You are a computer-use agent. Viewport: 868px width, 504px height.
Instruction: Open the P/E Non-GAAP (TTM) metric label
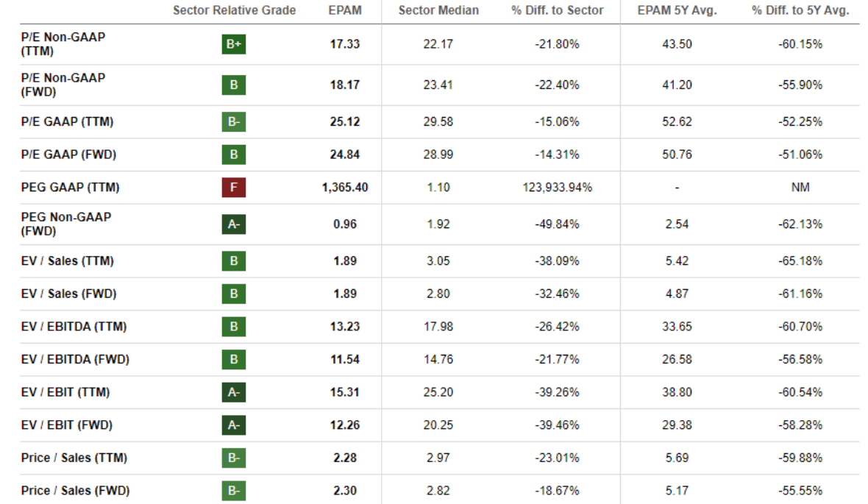[63, 44]
